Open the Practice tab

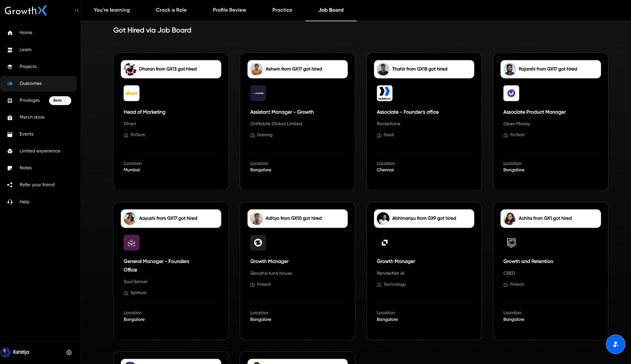click(x=282, y=10)
